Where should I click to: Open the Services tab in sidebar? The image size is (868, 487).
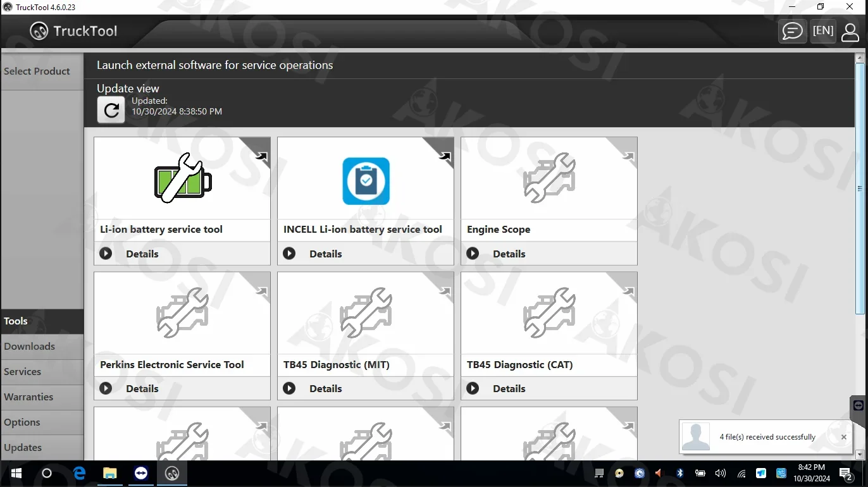(22, 372)
